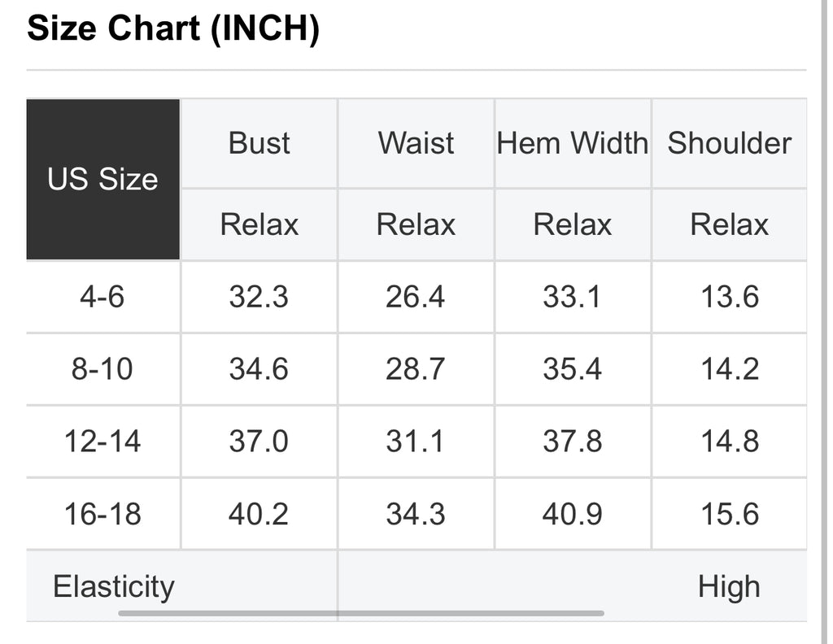Click hem width value 37.8
This screenshot has width=833, height=644.
point(573,442)
